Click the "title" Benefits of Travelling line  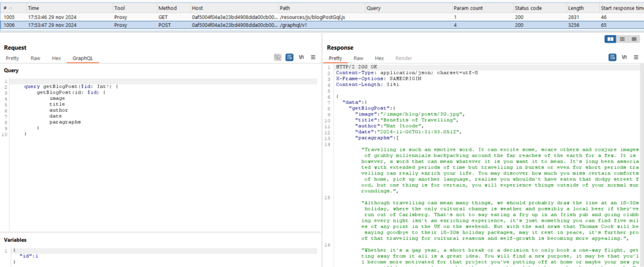coord(407,120)
